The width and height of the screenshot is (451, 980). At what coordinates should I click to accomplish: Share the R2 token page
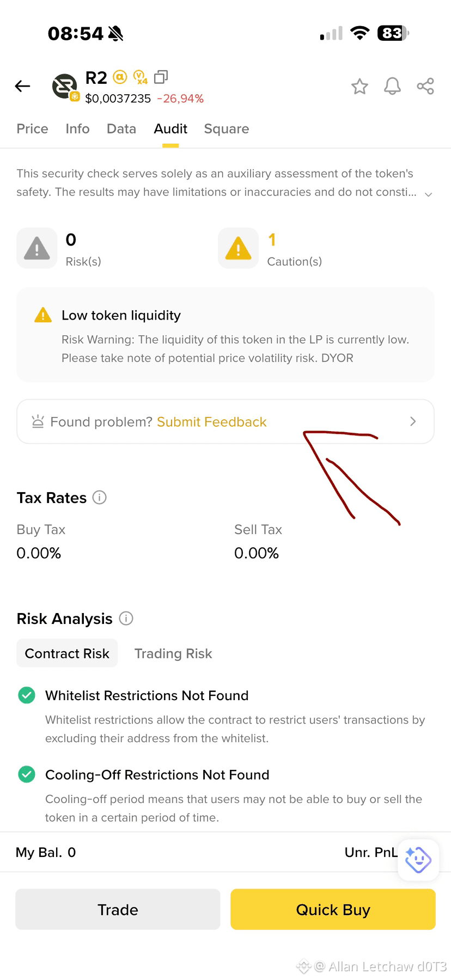coord(425,86)
